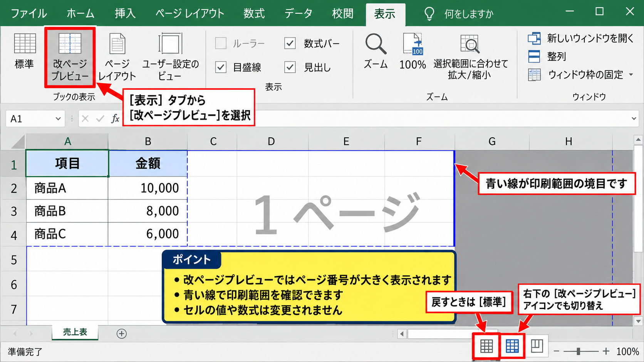
Task: Click 選択範囲に合わせて拡大/縮小
Action: pyautogui.click(x=470, y=57)
